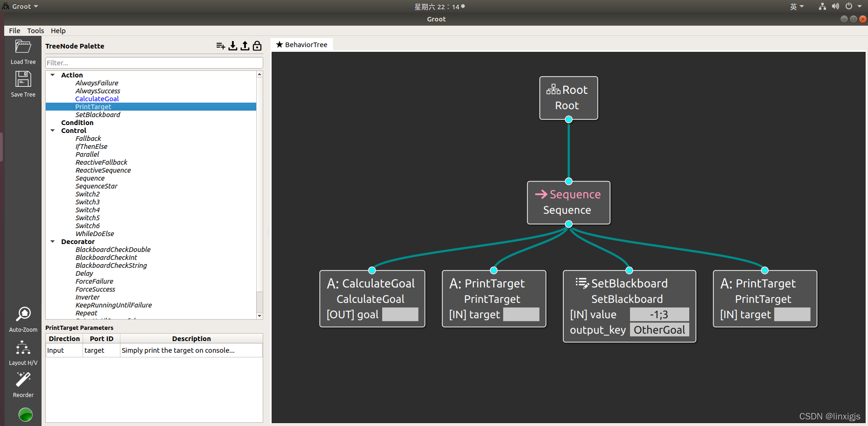The width and height of the screenshot is (868, 426).
Task: Click the palette Filter input field
Action: [154, 62]
